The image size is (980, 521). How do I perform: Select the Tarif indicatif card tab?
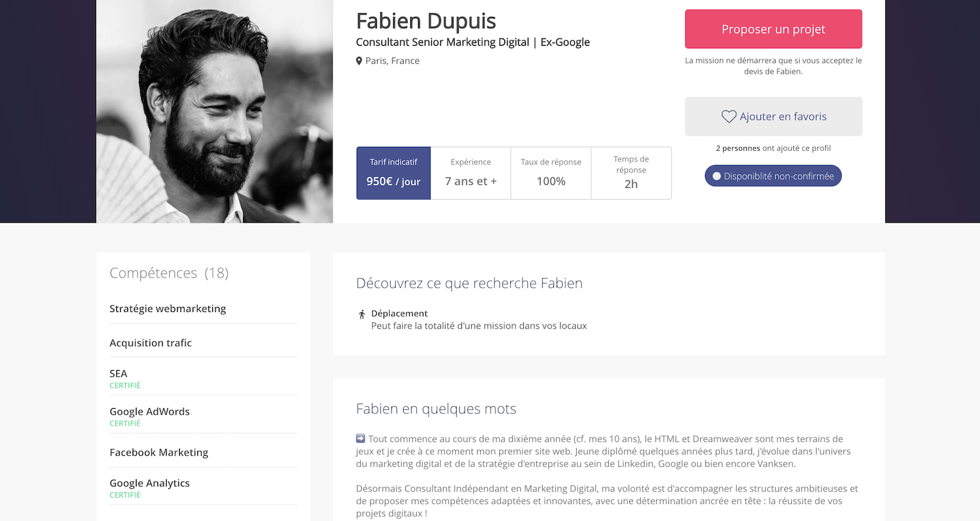[x=393, y=172]
